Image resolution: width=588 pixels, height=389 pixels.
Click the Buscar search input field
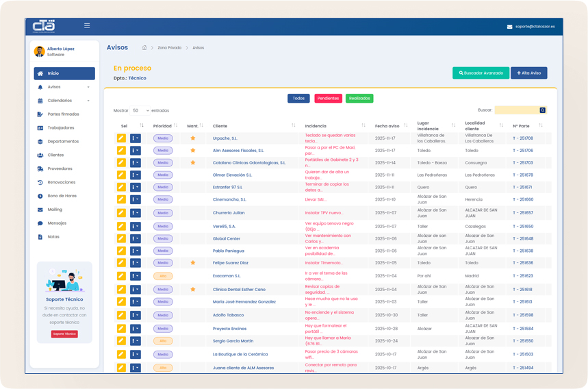point(516,110)
